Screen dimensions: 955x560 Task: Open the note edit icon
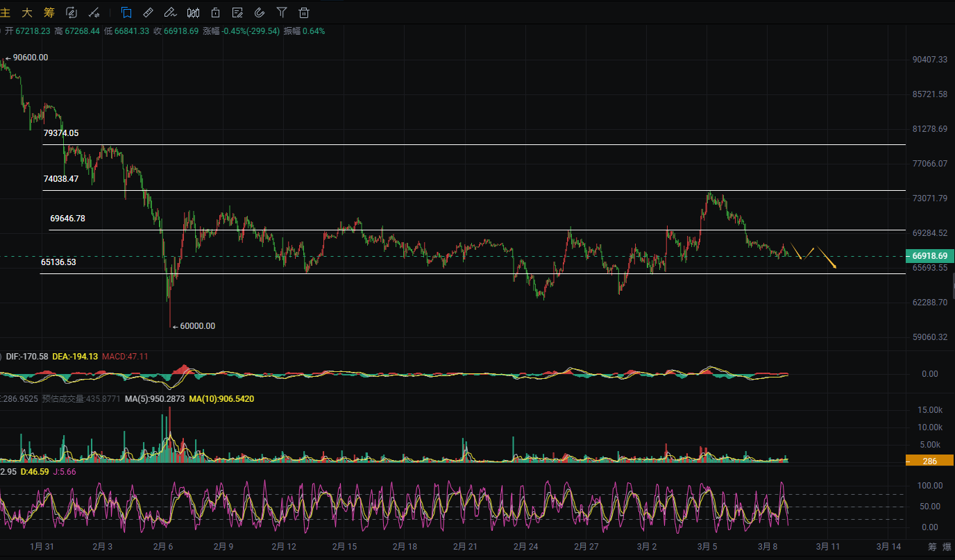click(238, 12)
